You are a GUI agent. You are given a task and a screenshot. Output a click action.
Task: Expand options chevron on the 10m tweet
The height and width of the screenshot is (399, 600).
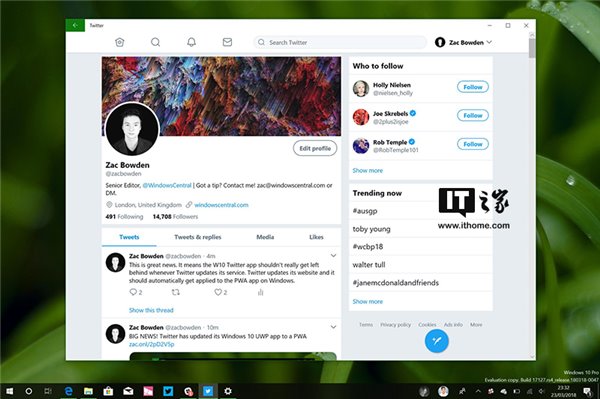point(333,327)
